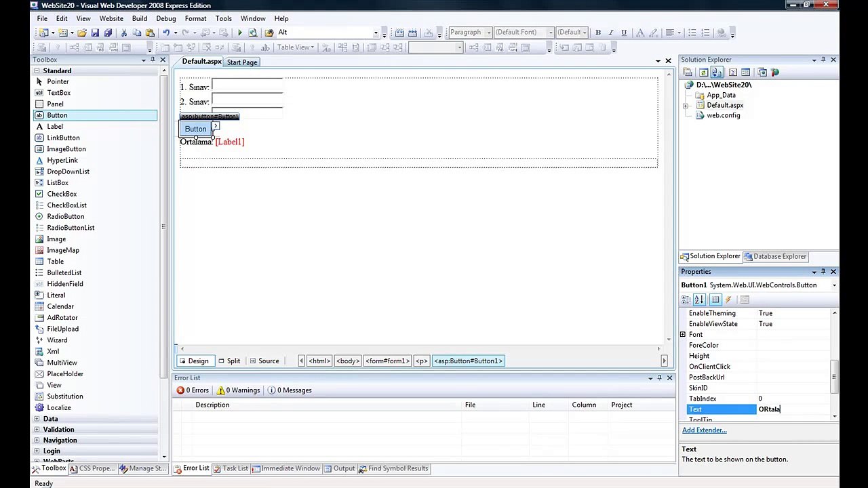Apply Underline formatting
The height and width of the screenshot is (488, 868).
click(624, 33)
